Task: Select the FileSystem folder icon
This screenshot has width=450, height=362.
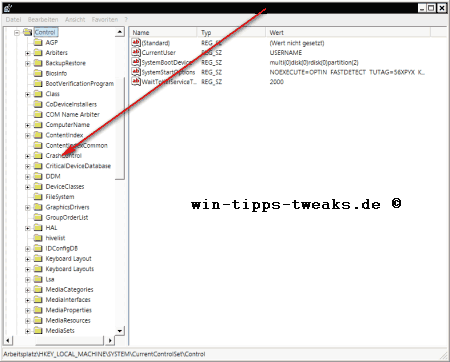Action: click(38, 197)
